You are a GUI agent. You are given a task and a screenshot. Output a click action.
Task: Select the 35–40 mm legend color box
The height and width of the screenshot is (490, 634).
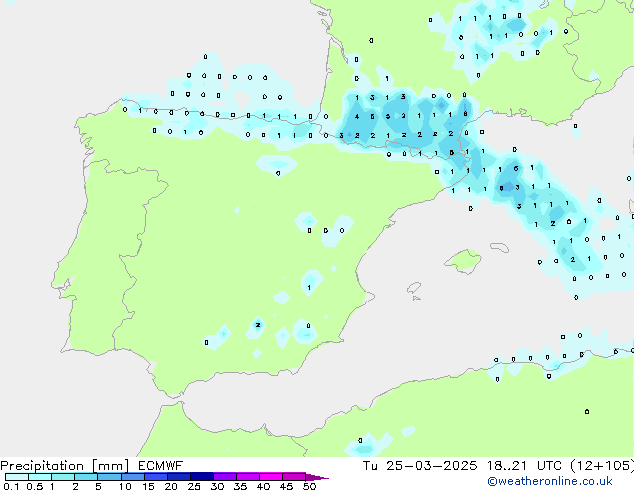pos(247,477)
